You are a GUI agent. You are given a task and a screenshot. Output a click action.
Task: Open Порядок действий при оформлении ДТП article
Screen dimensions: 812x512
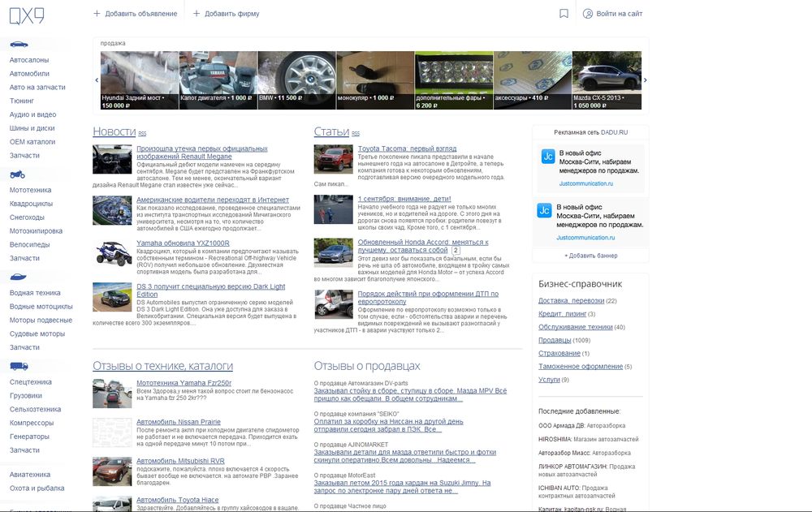pos(428,297)
